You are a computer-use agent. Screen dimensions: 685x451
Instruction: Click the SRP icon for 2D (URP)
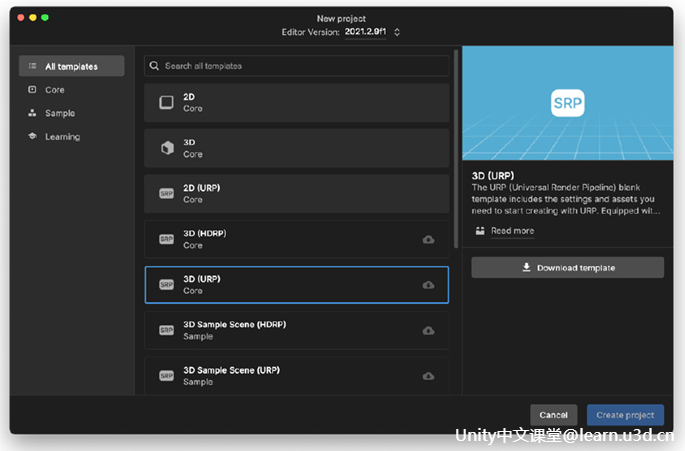167,193
